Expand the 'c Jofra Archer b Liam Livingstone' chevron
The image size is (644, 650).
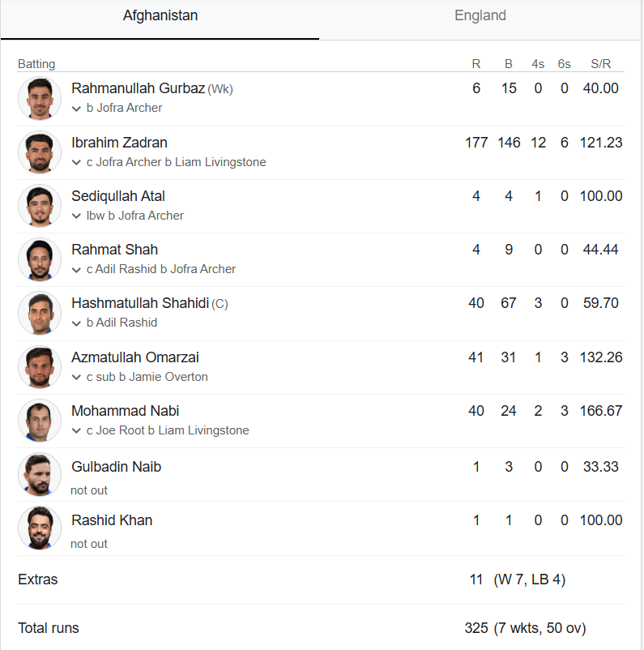[x=76, y=162]
